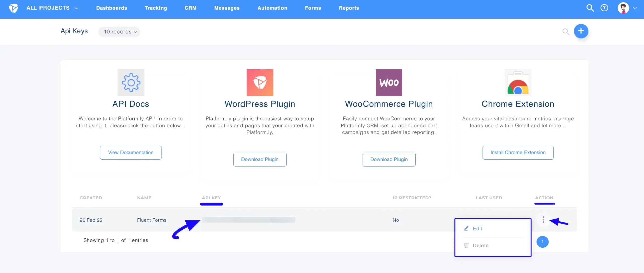The height and width of the screenshot is (273, 644).
Task: Click the No value under IP Restricted
Action: pos(396,220)
